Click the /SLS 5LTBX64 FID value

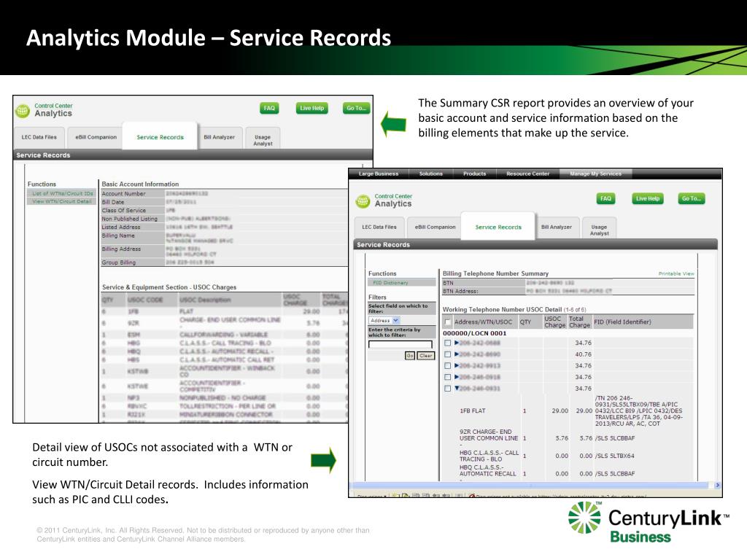click(x=614, y=456)
